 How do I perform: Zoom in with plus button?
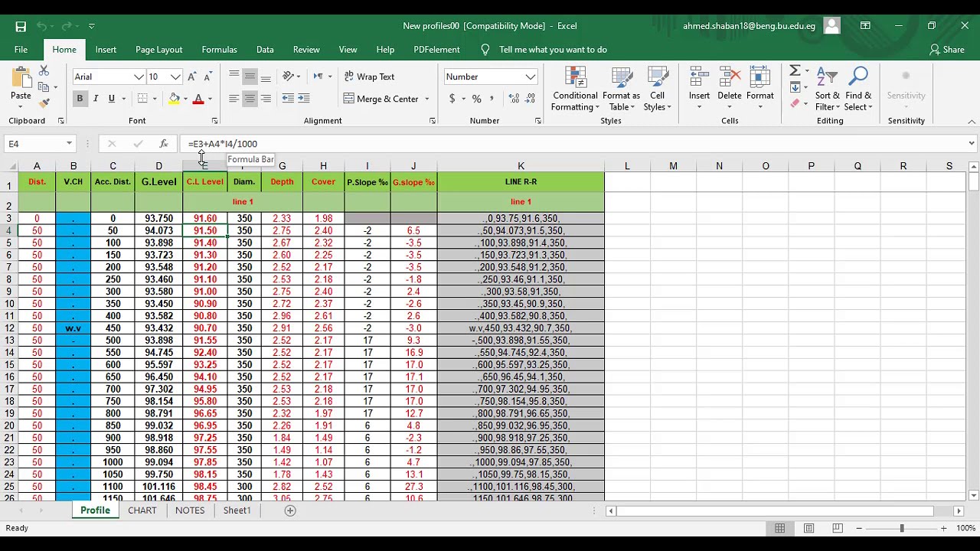click(x=943, y=528)
